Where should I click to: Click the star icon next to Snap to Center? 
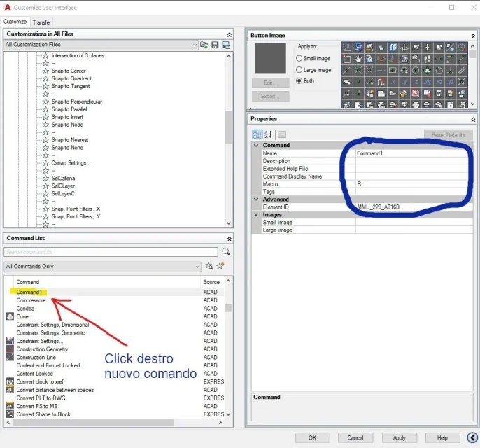[45, 71]
